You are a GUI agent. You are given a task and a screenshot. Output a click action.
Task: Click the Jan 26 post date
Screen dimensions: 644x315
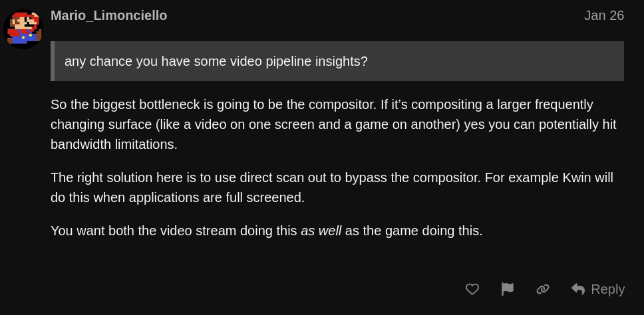click(603, 15)
